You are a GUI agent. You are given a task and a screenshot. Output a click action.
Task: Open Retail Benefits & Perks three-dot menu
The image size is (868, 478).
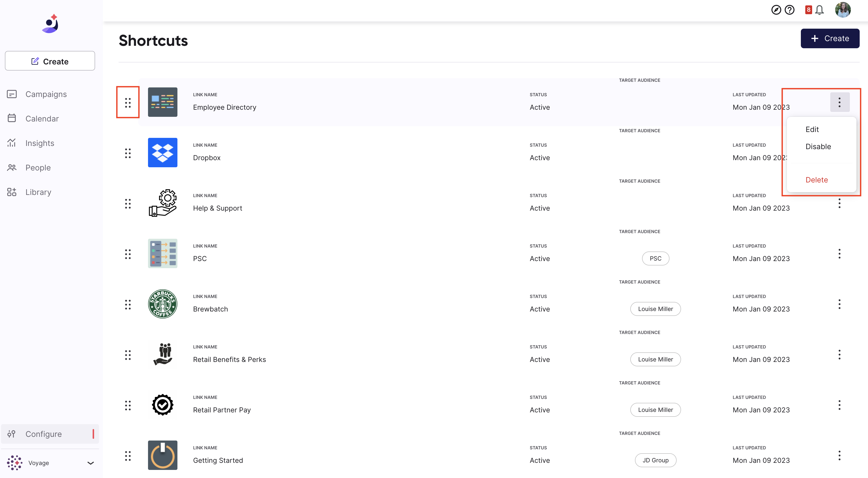[x=839, y=355]
